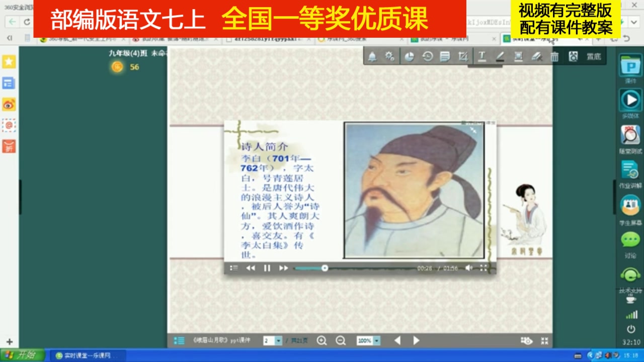The width and height of the screenshot is (644, 362).
Task: Click the gold coin points icon
Action: 117,67
